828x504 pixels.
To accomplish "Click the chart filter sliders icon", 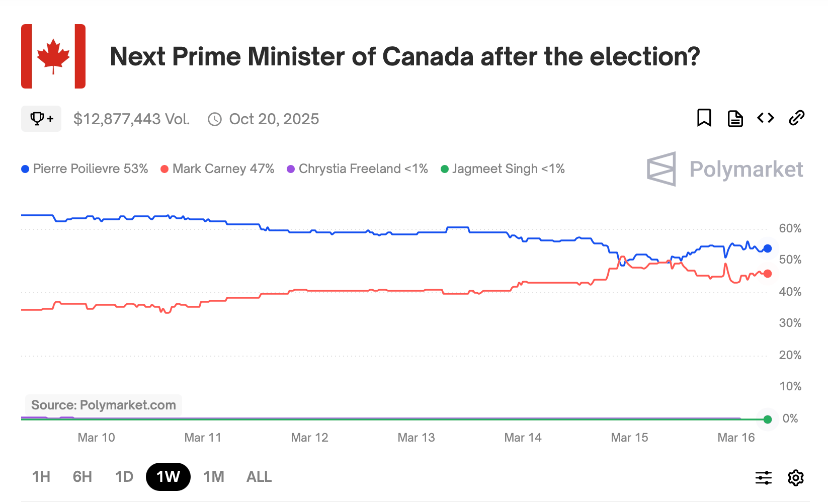I will 763,477.
